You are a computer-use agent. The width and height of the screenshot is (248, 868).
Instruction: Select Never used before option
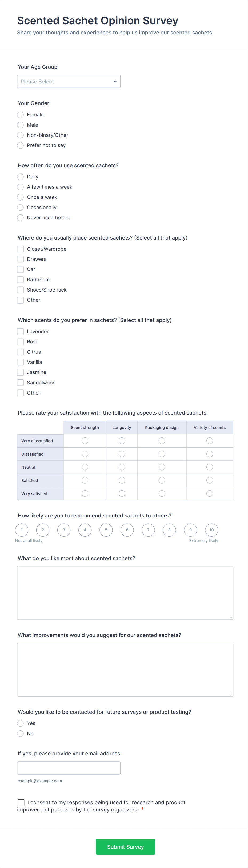(x=20, y=217)
